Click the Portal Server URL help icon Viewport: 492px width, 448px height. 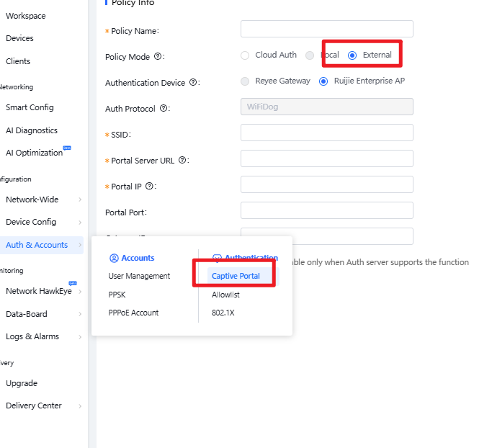pyautogui.click(x=182, y=161)
